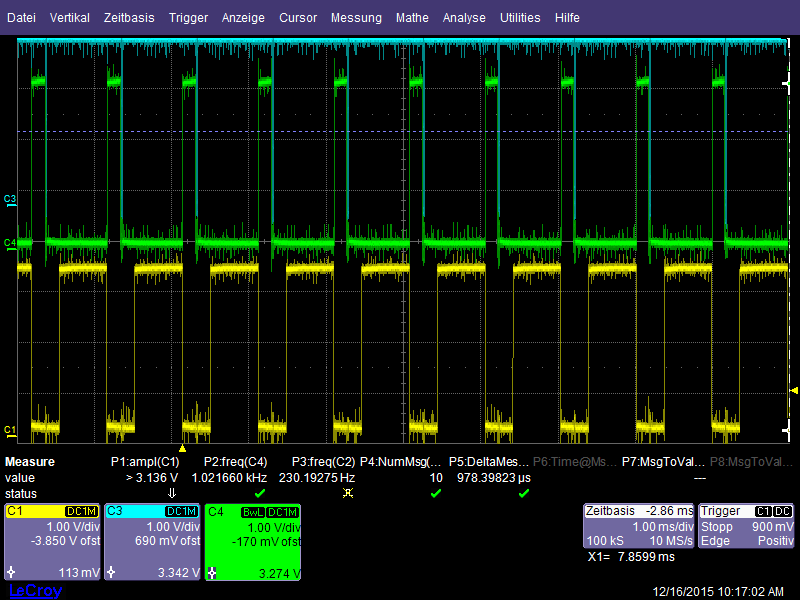800x600 pixels.
Task: Open the Analyse menu
Action: 464,17
